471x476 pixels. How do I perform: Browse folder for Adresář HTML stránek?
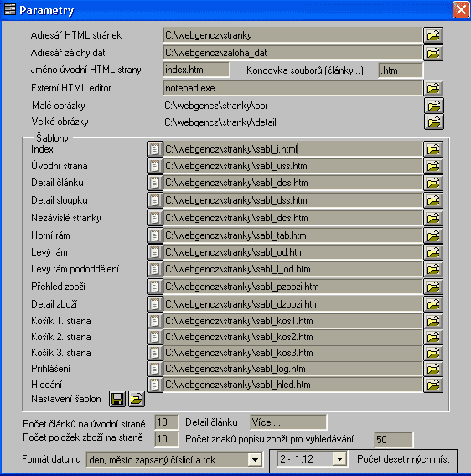point(433,35)
